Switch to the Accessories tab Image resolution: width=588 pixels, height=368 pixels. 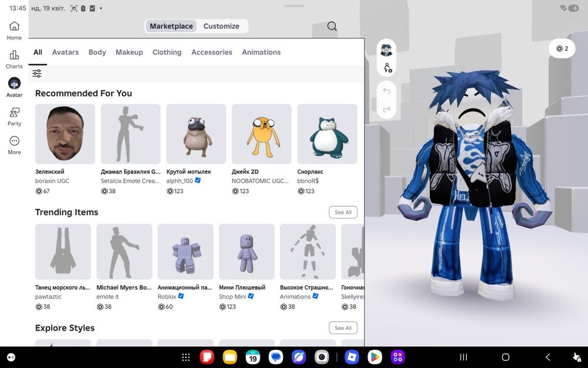pyautogui.click(x=212, y=52)
